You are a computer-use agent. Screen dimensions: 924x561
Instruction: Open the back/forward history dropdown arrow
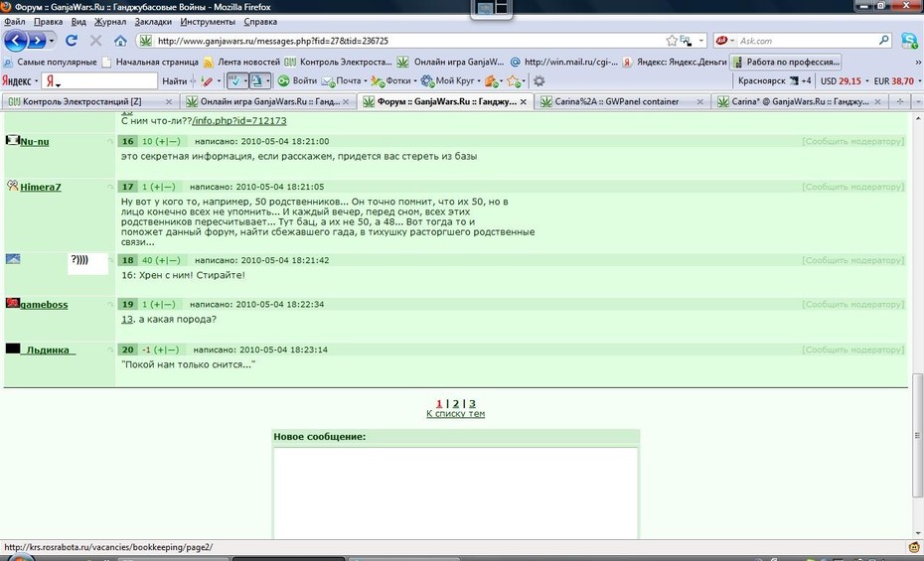52,41
